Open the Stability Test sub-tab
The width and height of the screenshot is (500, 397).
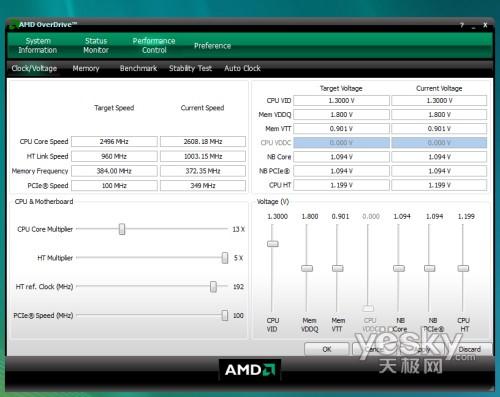coord(190,68)
